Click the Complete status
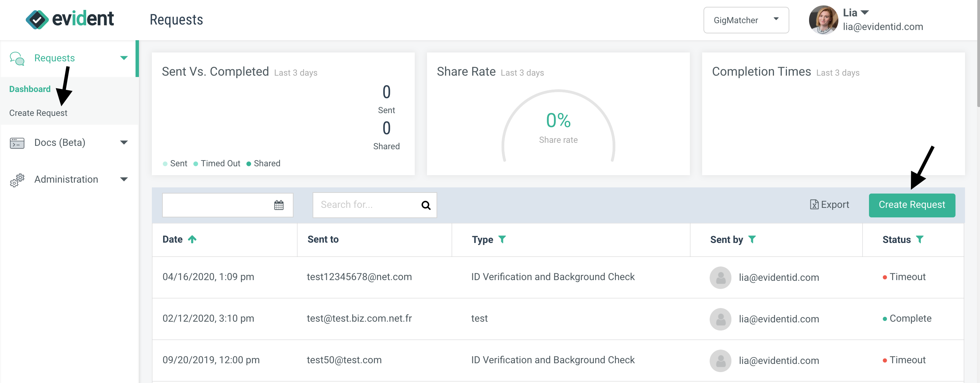This screenshot has width=980, height=383. point(907,319)
